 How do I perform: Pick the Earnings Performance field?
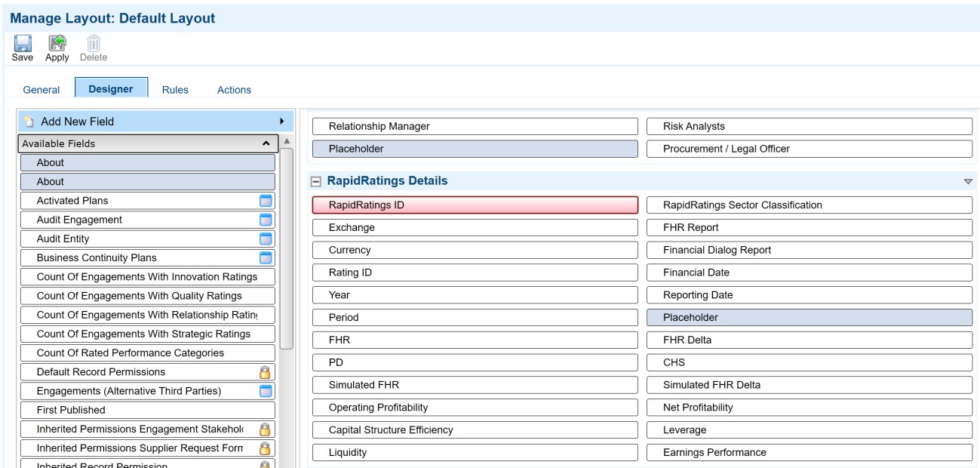(x=809, y=453)
